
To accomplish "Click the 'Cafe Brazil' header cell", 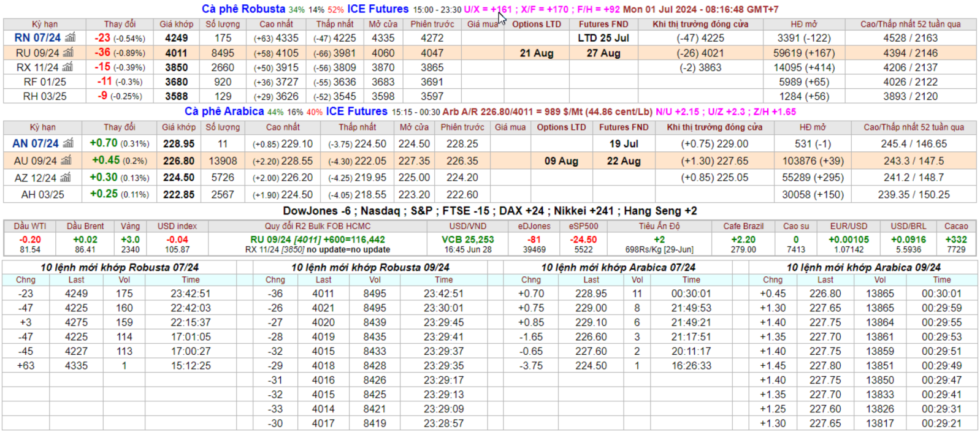I will 743,226.
